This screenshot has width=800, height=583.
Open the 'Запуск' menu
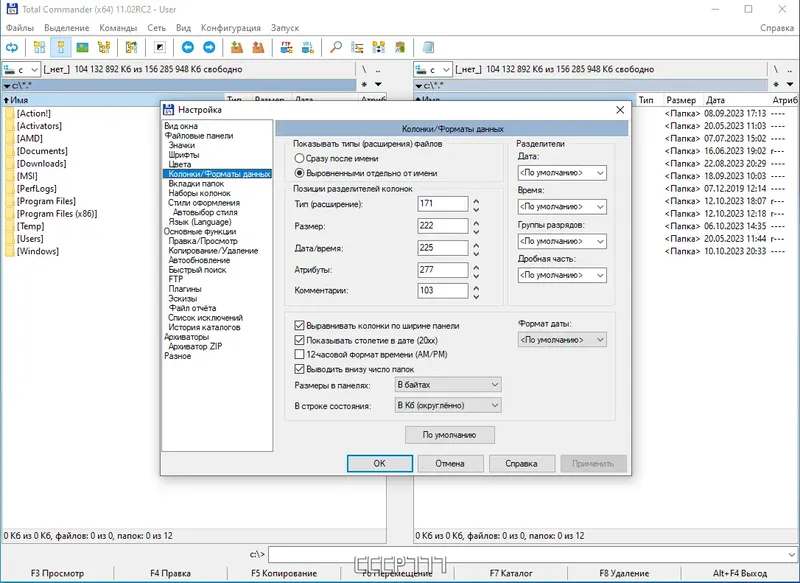coord(285,28)
